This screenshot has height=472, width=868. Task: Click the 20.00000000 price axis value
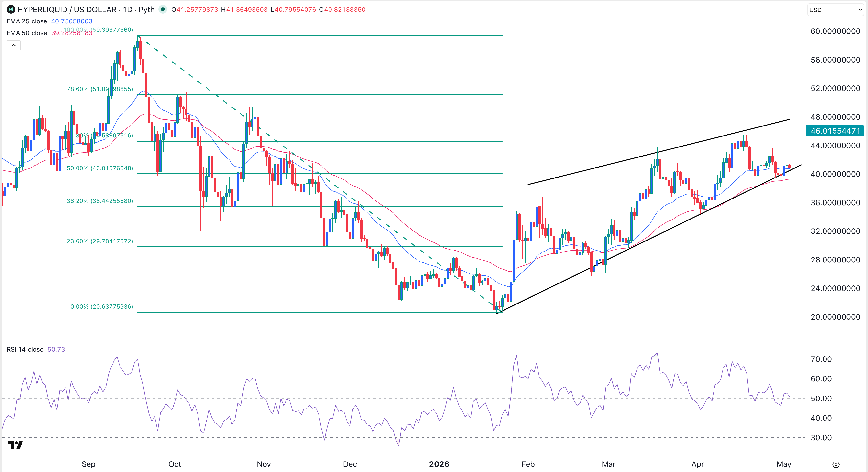(835, 317)
